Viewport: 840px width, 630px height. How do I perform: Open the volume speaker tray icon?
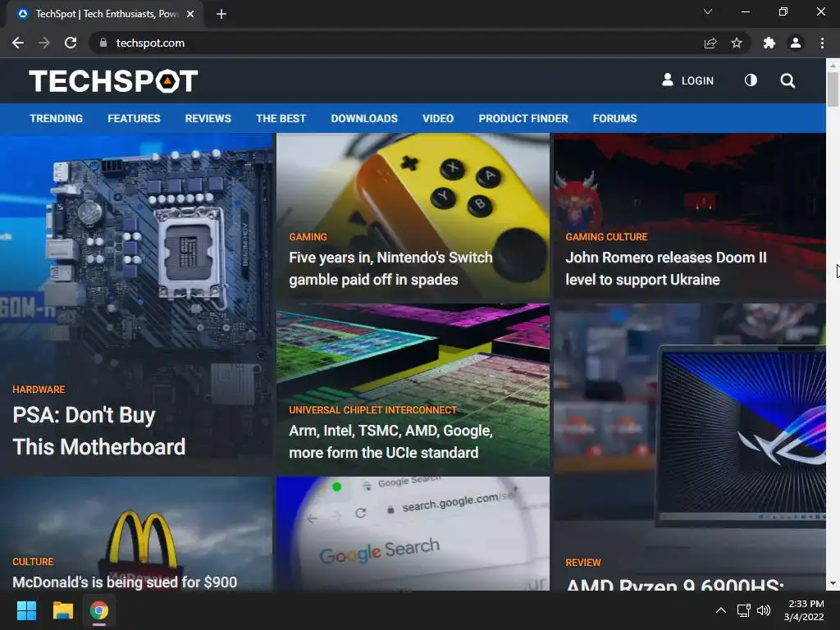764,610
